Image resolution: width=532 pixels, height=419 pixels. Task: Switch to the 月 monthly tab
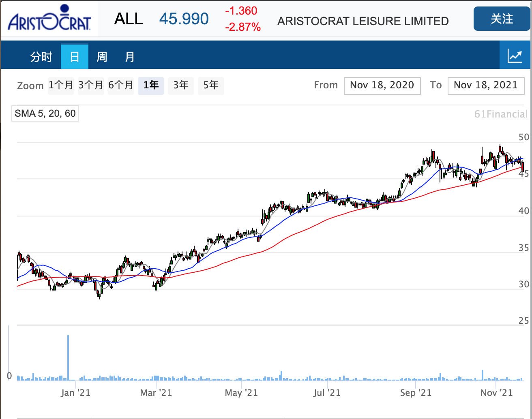tap(130, 57)
